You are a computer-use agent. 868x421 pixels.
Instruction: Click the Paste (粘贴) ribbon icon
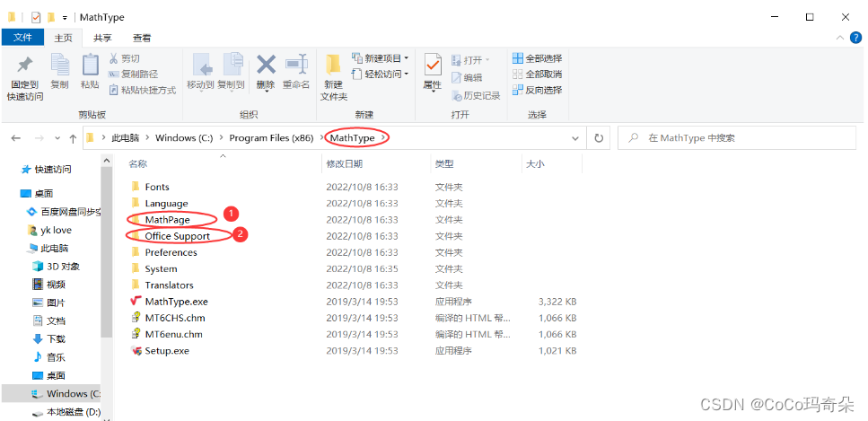coord(90,66)
